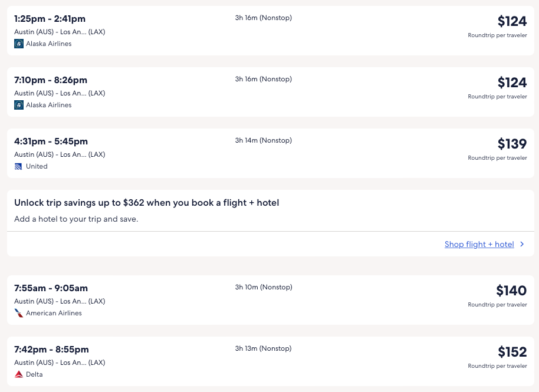This screenshot has height=392, width=539.
Task: Click 3h 13m (Nonstop) duration label
Action: click(x=263, y=348)
